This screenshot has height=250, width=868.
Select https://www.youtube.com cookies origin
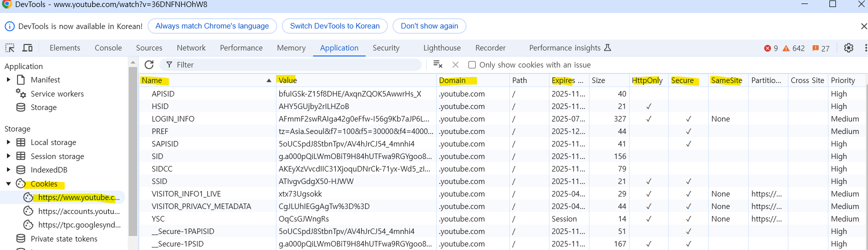[x=79, y=197]
